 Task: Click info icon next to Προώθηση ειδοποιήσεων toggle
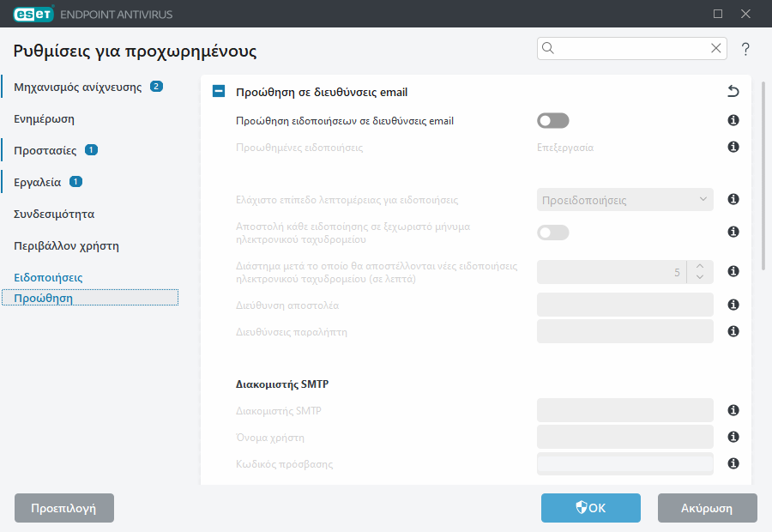click(x=733, y=120)
